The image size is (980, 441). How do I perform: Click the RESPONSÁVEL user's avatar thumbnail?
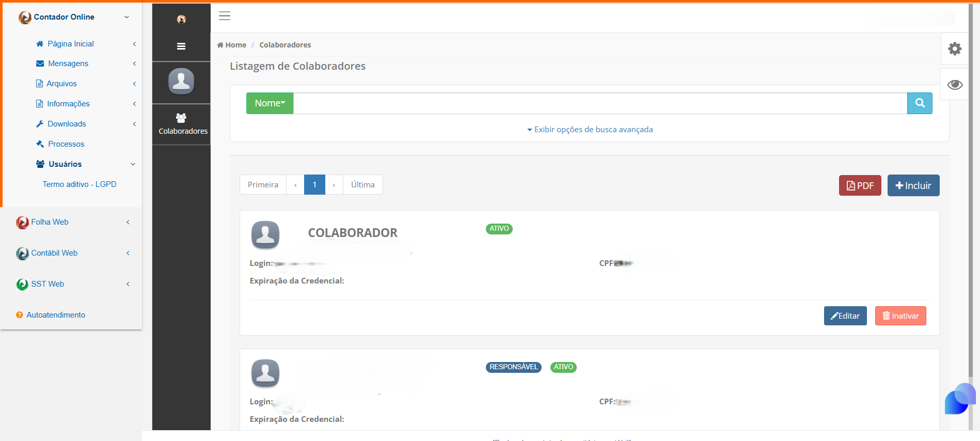pos(265,373)
